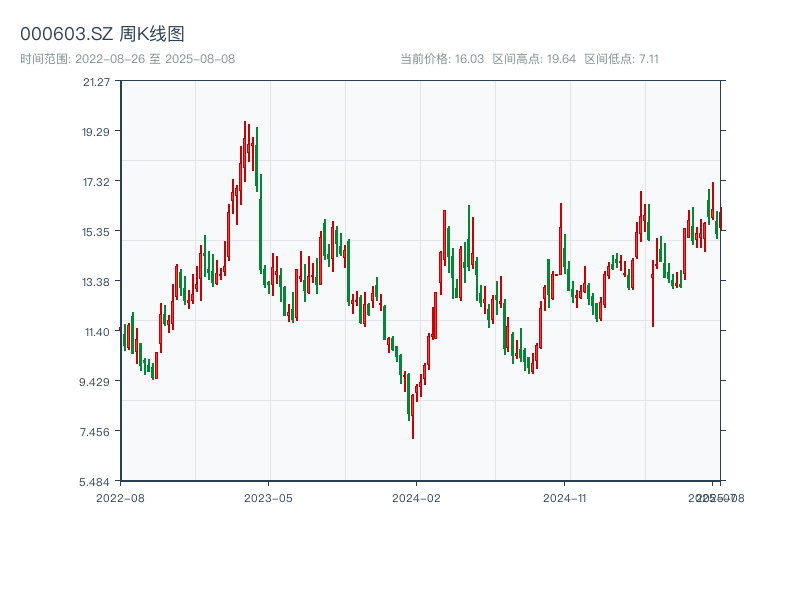Screen dimensions: 800x600
Task: Click y-axis value 15.35
Action: tap(96, 232)
